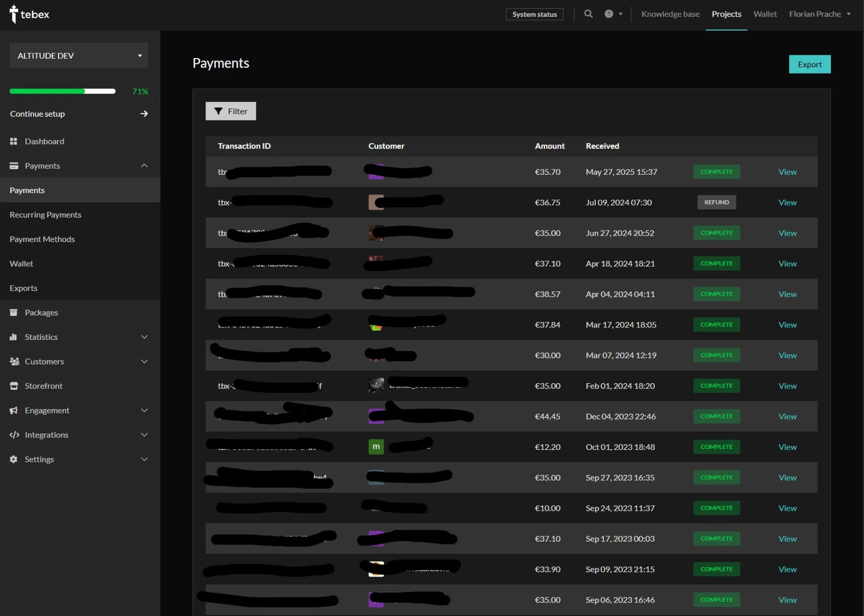
Task: Click the Statistics bar chart icon
Action: 13,337
